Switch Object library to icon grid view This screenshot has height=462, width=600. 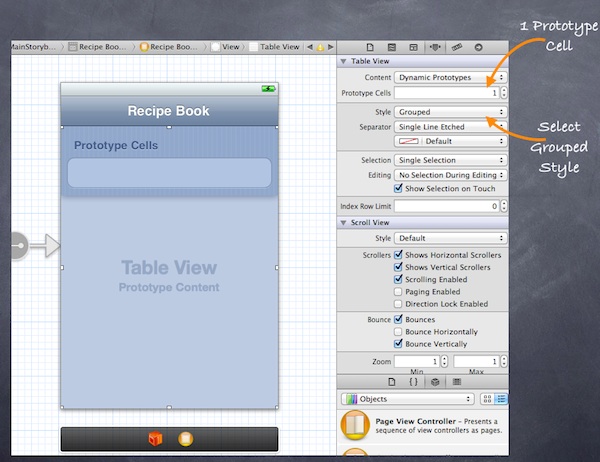487,399
